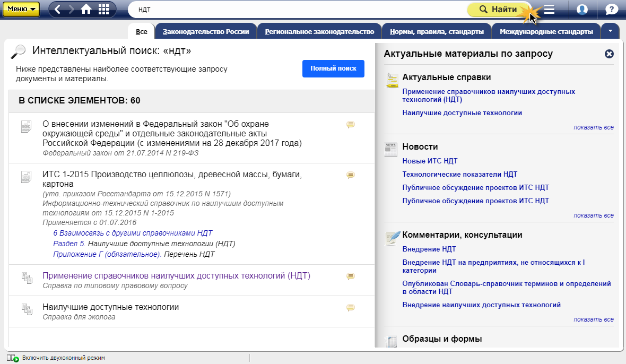
Task: Select the Нормы, правила, стандарты tab
Action: click(436, 32)
